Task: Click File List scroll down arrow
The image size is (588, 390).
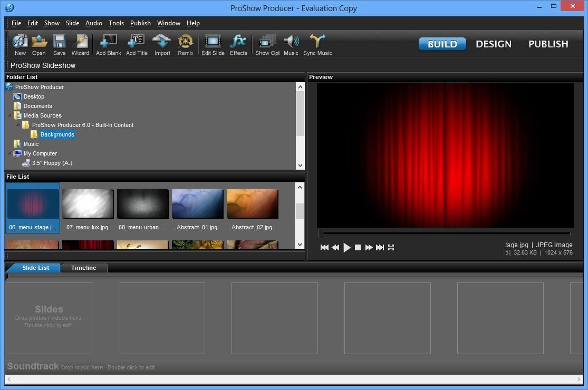Action: coord(300,245)
